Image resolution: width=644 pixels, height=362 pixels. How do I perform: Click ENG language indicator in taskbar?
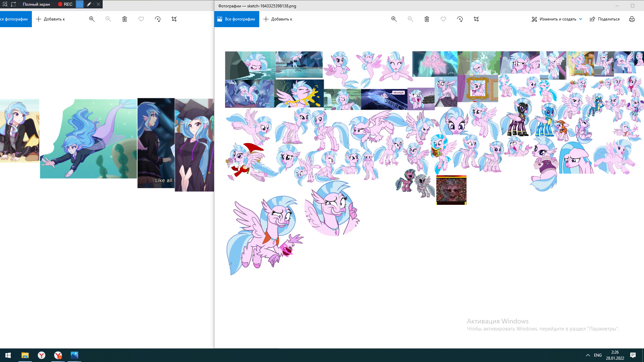598,355
